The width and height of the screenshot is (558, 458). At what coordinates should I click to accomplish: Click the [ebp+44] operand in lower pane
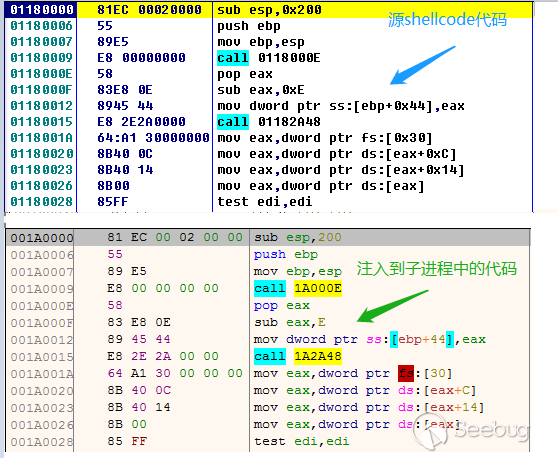(422, 339)
